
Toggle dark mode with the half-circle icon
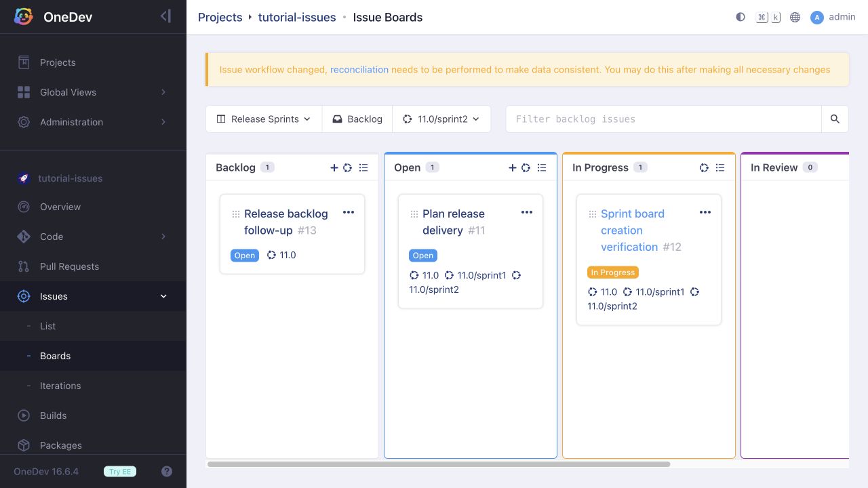tap(741, 17)
